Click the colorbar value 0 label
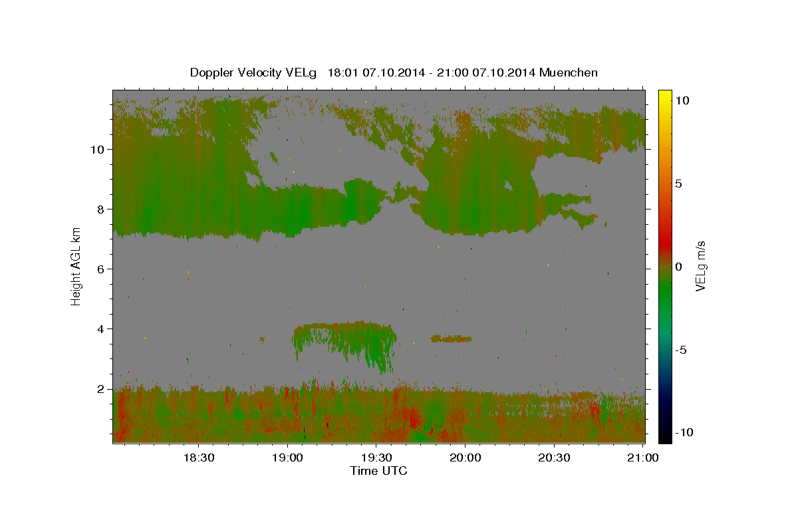This screenshot has height=532, width=798. tap(679, 267)
